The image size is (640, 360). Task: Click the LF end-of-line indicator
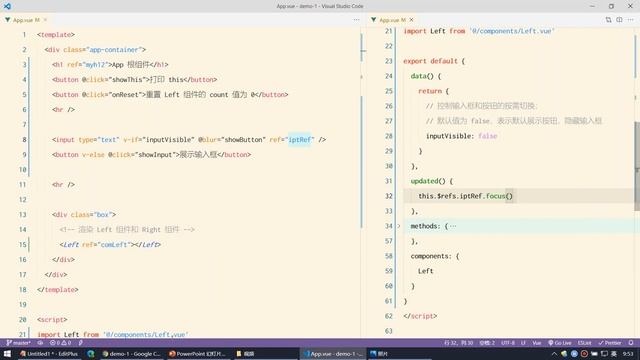tap(523, 343)
